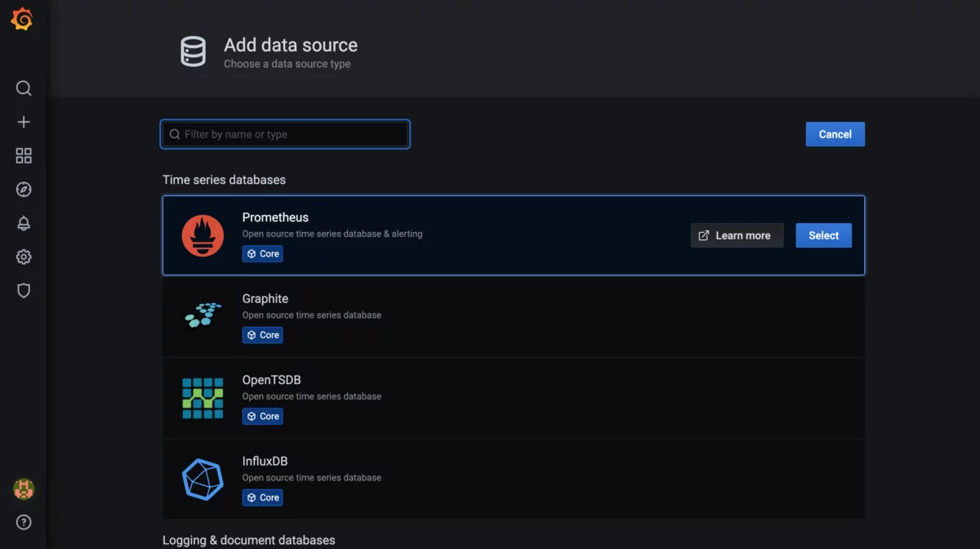Open the Configuration gear icon

[24, 257]
